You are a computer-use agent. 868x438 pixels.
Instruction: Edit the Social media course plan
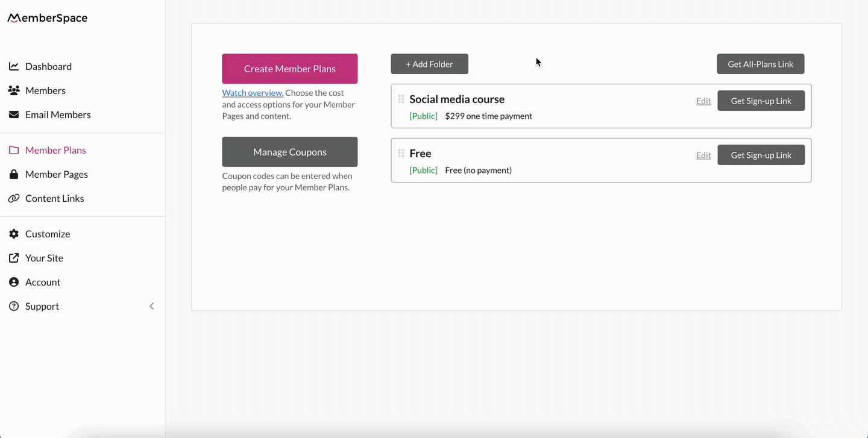703,101
